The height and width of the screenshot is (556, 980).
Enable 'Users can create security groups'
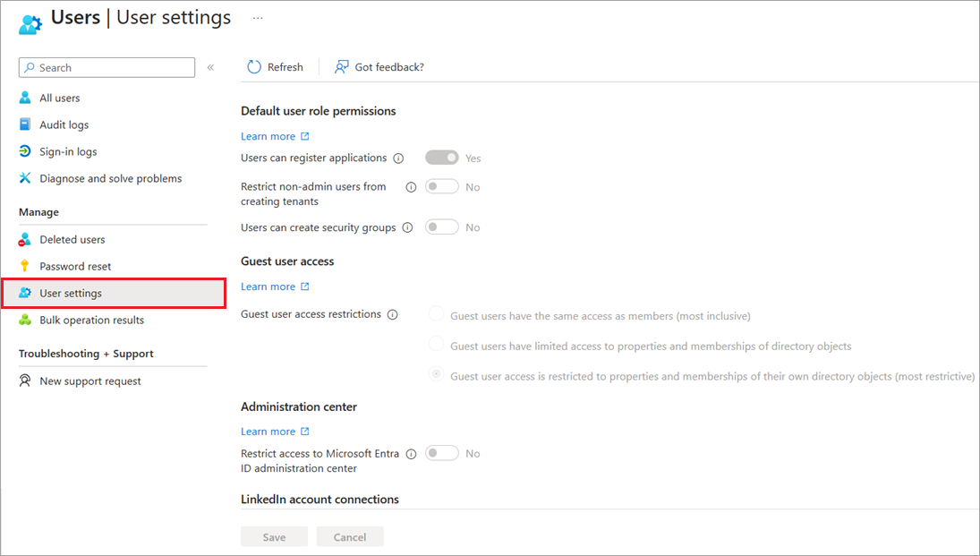pos(441,227)
